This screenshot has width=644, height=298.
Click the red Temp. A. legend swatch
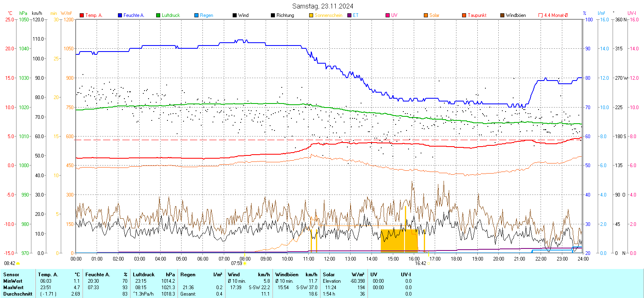tap(82, 15)
